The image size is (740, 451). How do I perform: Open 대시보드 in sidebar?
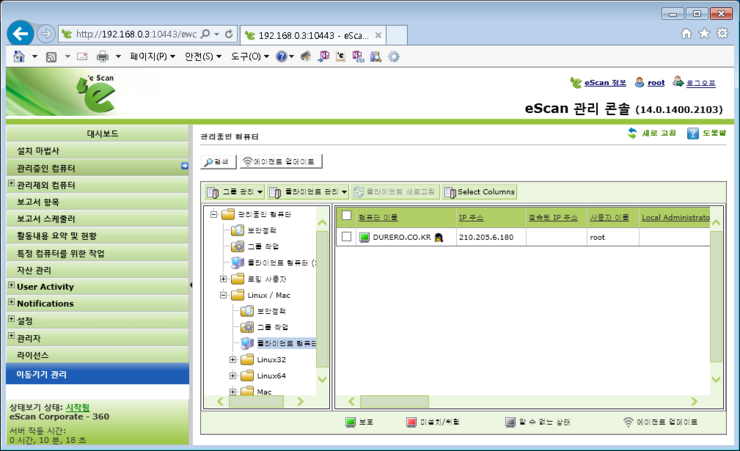point(98,134)
